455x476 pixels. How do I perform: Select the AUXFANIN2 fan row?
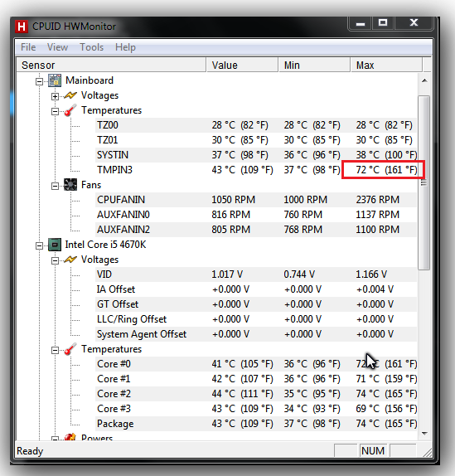coord(256,230)
